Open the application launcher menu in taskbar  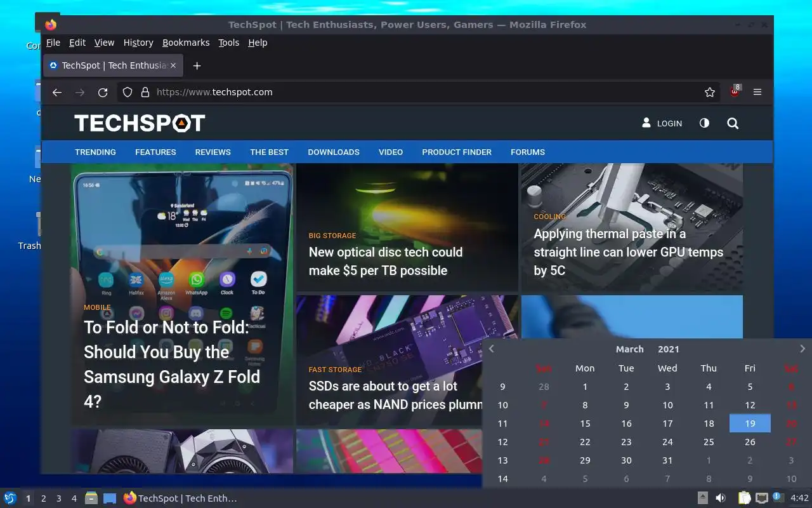click(10, 498)
